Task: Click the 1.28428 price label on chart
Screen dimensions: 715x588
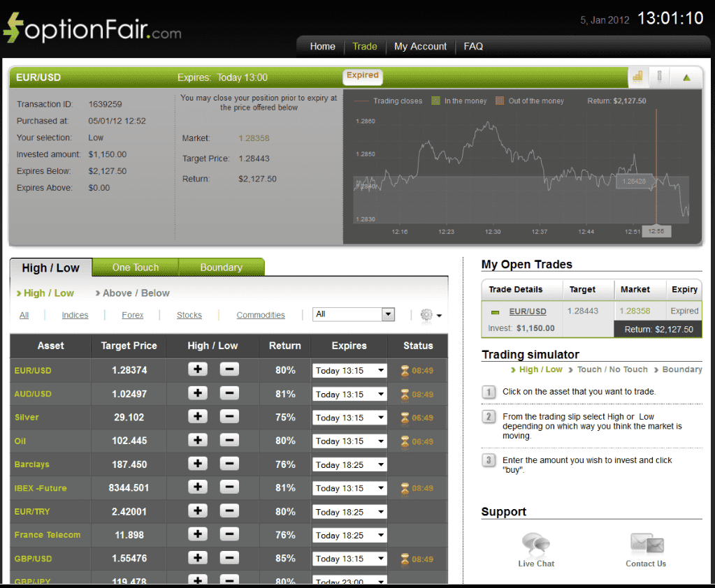Action: coord(635,182)
